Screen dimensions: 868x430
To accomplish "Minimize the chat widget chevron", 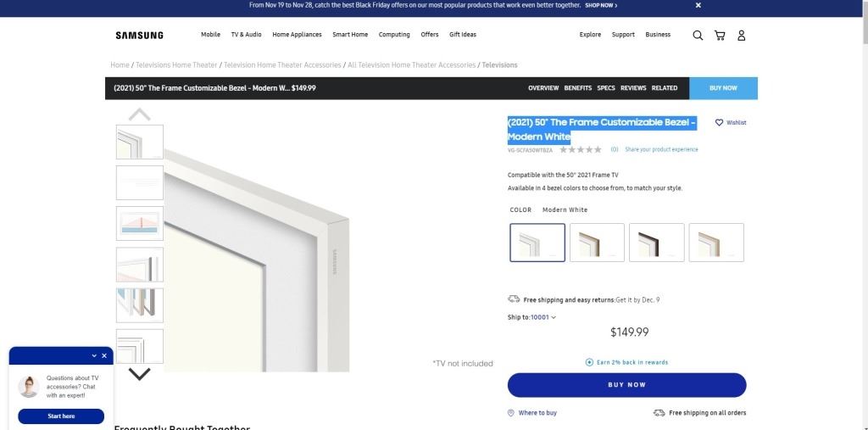I will coord(94,355).
